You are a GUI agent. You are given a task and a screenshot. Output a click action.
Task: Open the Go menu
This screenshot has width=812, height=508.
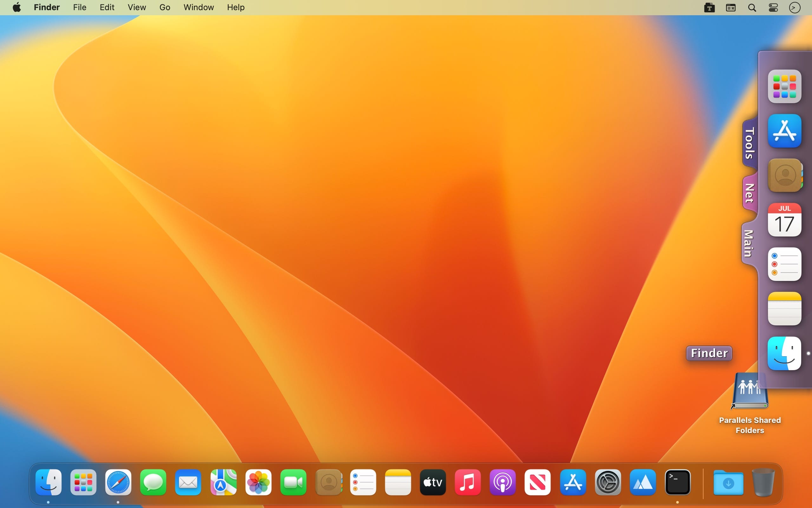pyautogui.click(x=165, y=7)
